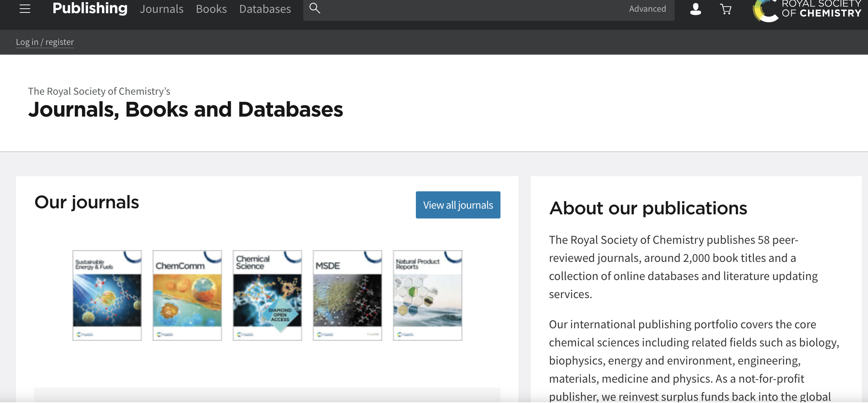
Task: Open the Journals navigation item
Action: (162, 9)
